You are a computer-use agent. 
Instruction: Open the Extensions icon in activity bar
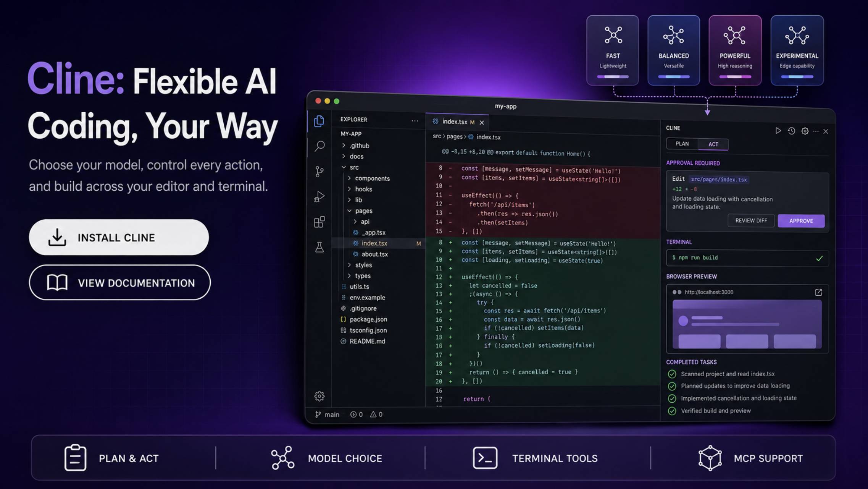pyautogui.click(x=319, y=222)
